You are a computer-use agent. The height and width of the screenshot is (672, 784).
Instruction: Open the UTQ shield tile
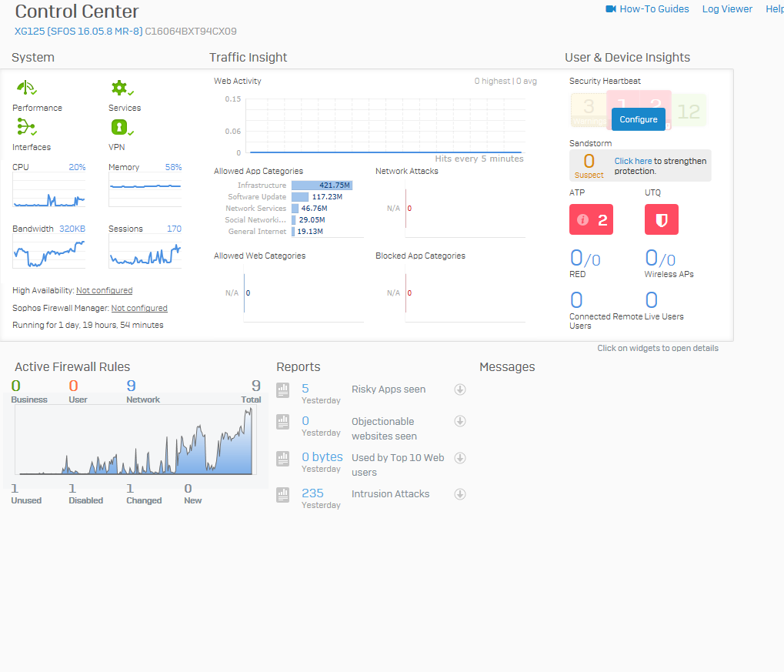click(662, 219)
